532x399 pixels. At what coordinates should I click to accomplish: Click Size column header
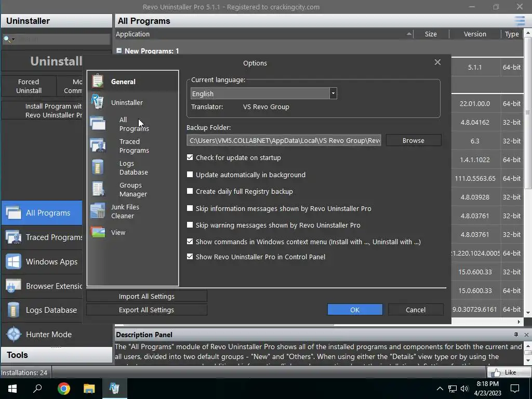click(x=431, y=34)
